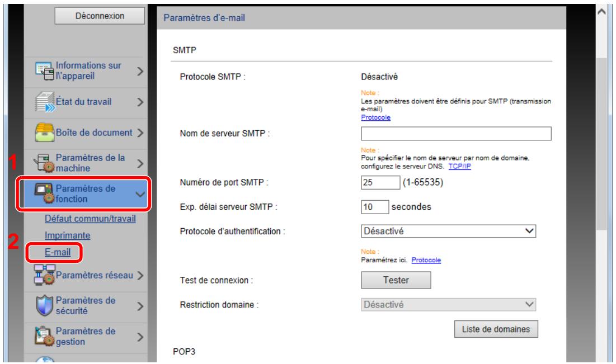Screen dimensions: 616x364
Task: Collapse the Paramètres de fonction chevron
Action: point(140,194)
